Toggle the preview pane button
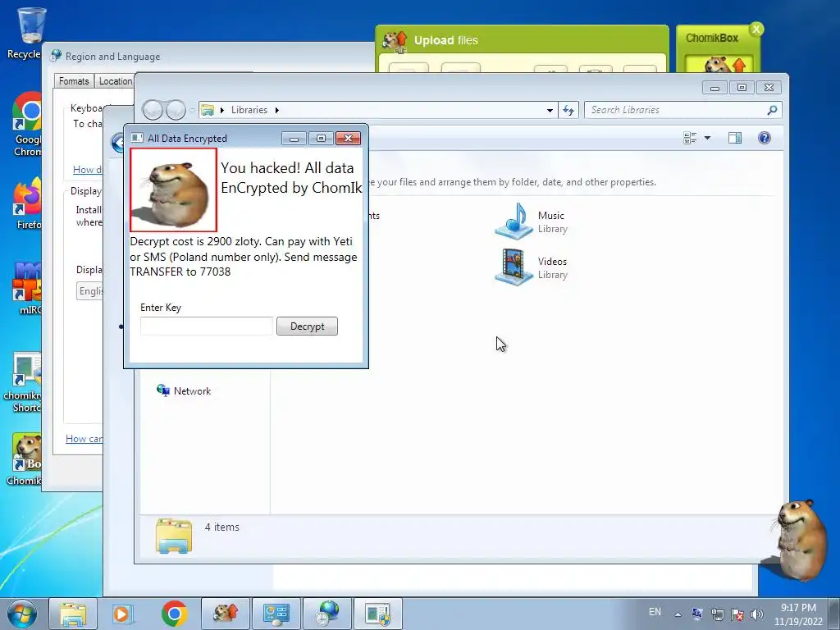This screenshot has height=630, width=840. [x=735, y=138]
